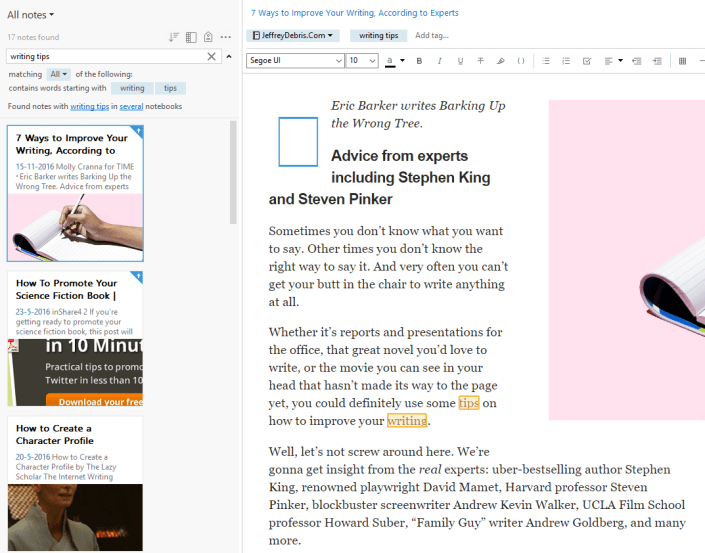Image resolution: width=705 pixels, height=553 pixels.
Task: Open the Segoe UI font dropdown
Action: [x=294, y=61]
